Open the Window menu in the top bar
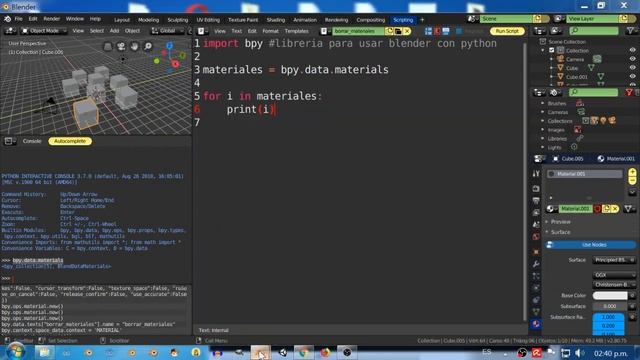 pyautogui.click(x=75, y=19)
